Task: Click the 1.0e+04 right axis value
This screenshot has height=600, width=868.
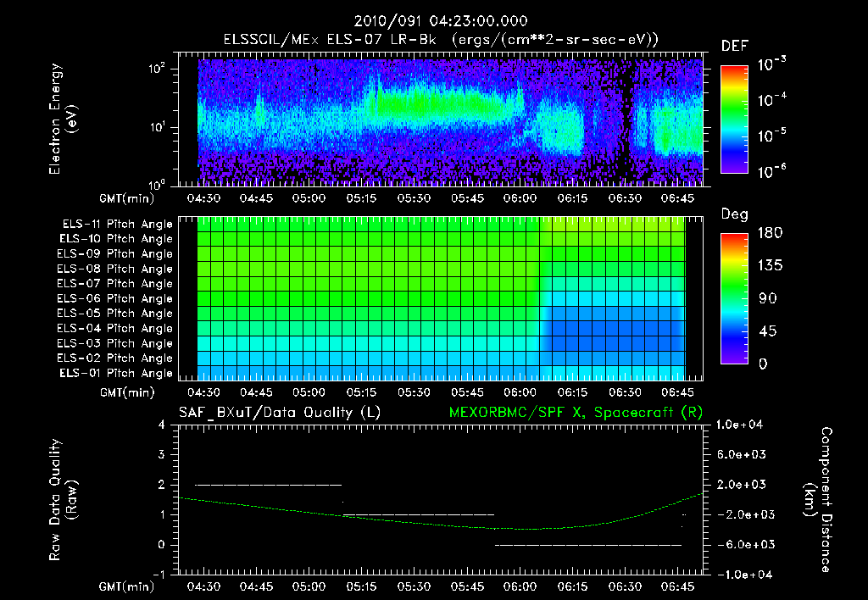Action: pyautogui.click(x=739, y=425)
